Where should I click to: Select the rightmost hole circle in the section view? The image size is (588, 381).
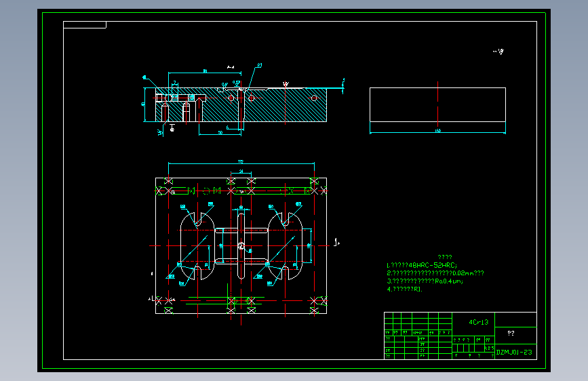pyautogui.click(x=314, y=98)
